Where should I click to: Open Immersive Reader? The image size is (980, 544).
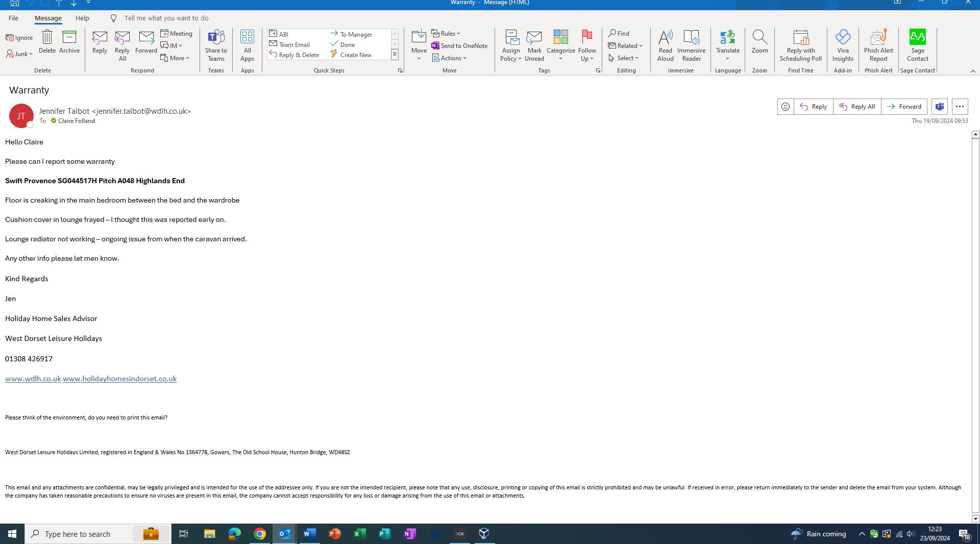pos(692,46)
